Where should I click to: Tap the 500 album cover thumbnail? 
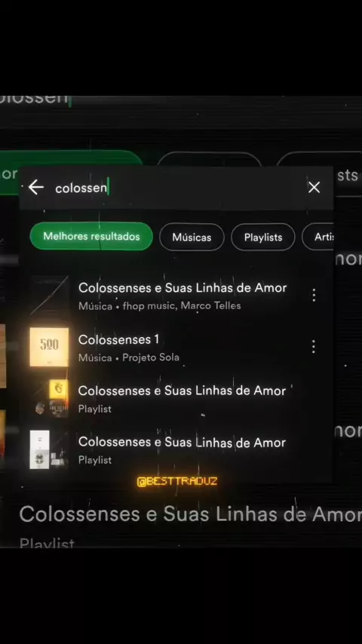click(49, 347)
